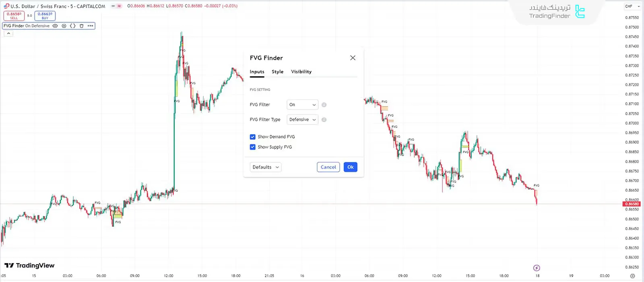
Task: Click the lightning bolt icon near time axis
Action: pos(536,268)
